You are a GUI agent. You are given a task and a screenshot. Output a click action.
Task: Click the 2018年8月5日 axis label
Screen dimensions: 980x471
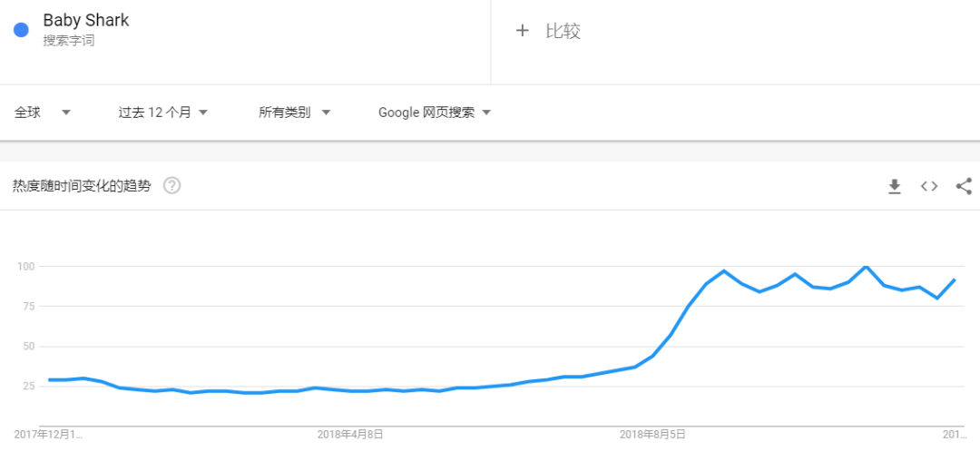tap(653, 434)
